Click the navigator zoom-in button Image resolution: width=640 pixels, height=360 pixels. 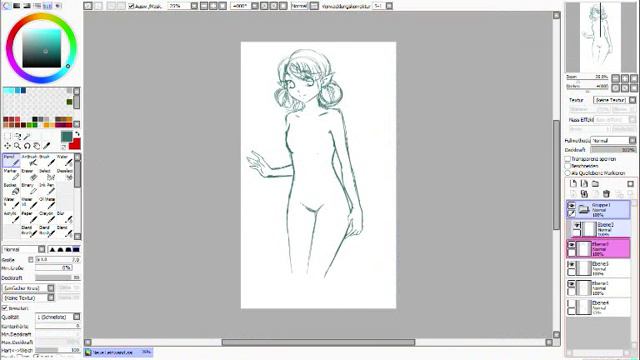click(x=625, y=78)
